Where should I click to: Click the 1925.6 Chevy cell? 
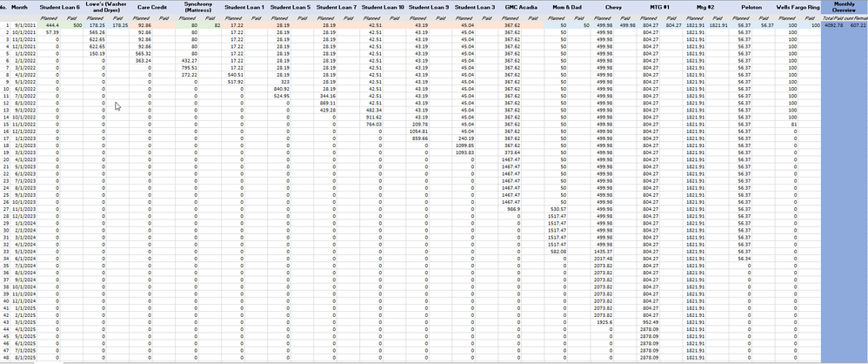pos(602,322)
